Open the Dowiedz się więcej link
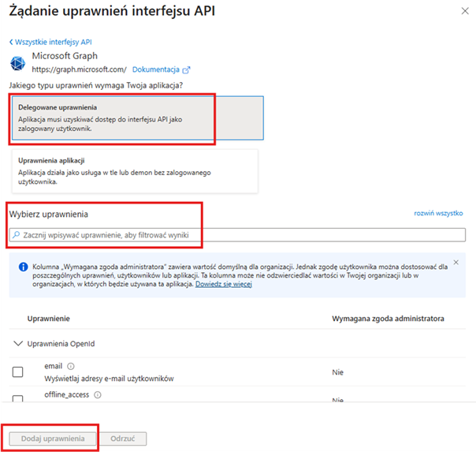This screenshot has width=476, height=452. [225, 284]
